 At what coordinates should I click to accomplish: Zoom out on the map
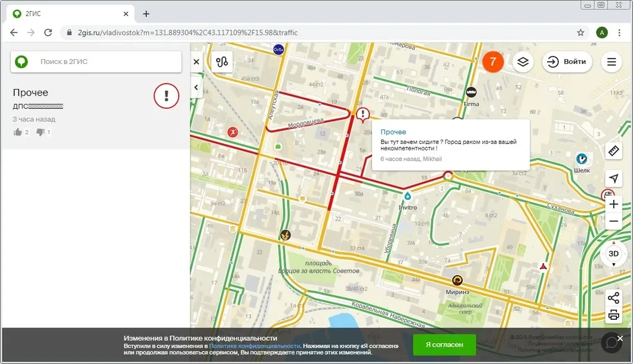pyautogui.click(x=613, y=221)
